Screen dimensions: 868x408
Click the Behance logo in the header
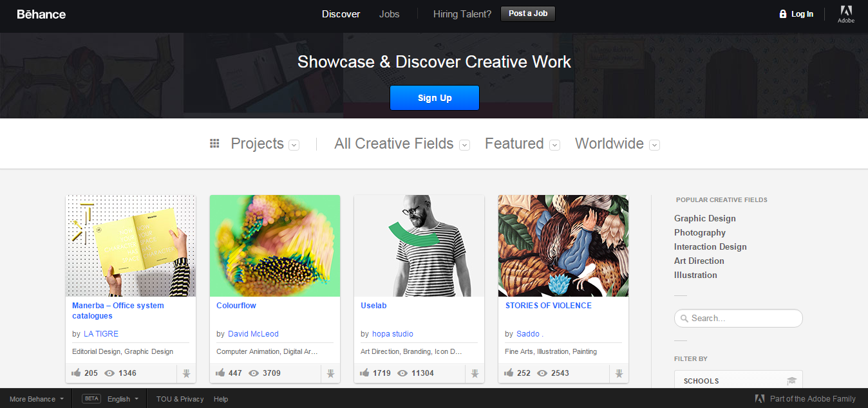(x=41, y=14)
